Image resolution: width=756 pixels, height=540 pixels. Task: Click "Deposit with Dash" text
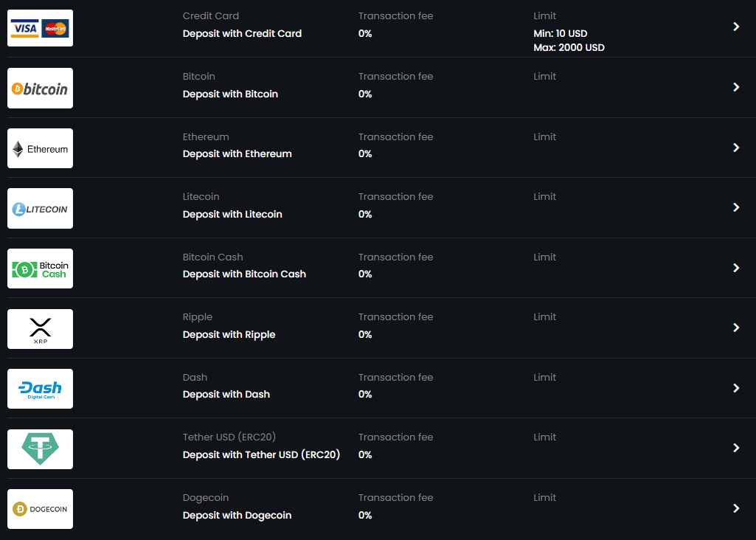pyautogui.click(x=226, y=394)
